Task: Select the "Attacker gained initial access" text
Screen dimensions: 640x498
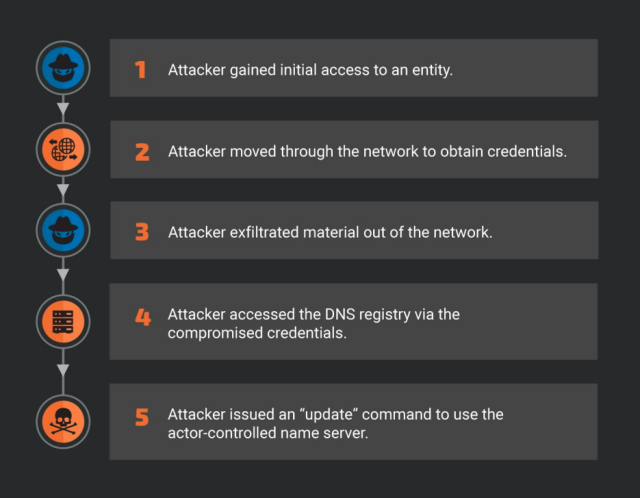Action: (310, 69)
